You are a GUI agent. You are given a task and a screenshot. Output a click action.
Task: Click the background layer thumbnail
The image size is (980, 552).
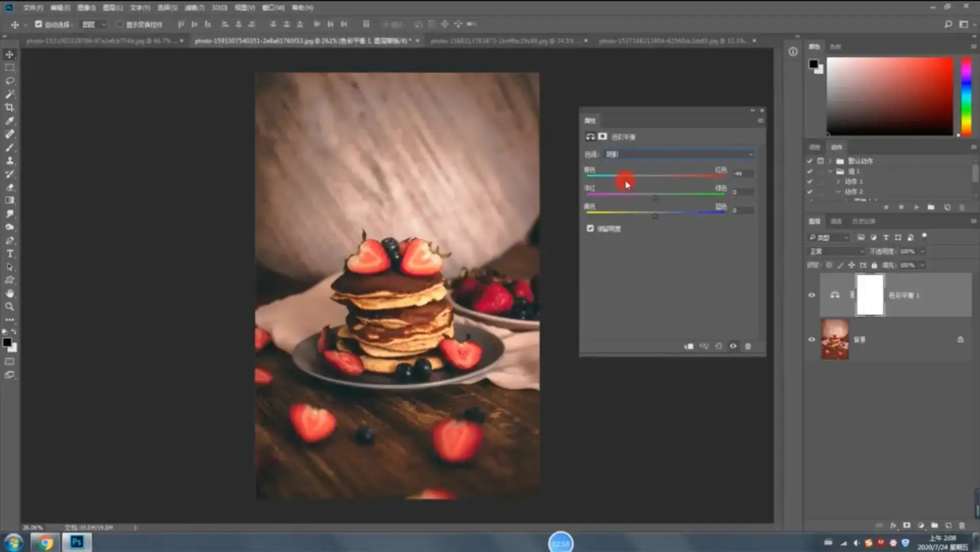(x=835, y=340)
